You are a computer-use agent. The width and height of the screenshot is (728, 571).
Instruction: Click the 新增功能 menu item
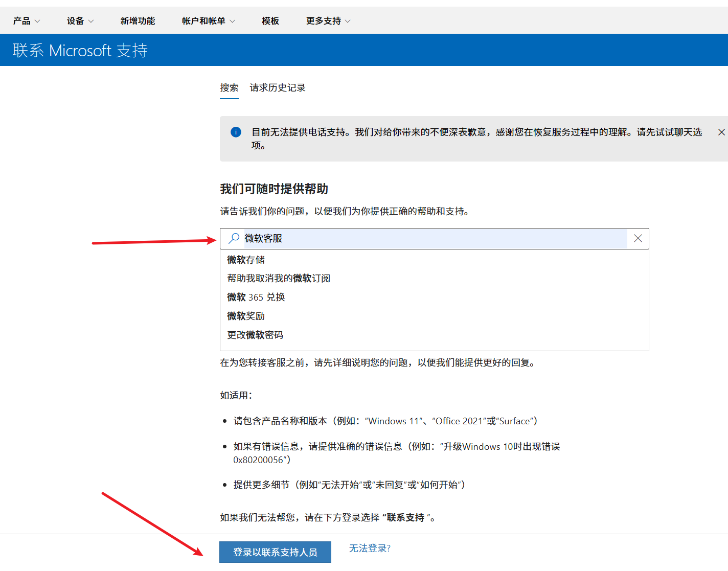(x=137, y=20)
